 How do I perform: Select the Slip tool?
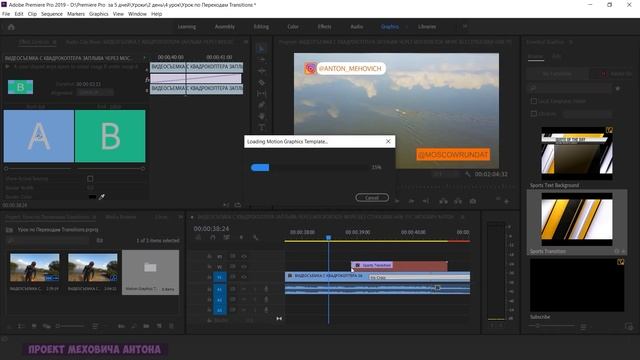(x=262, y=93)
